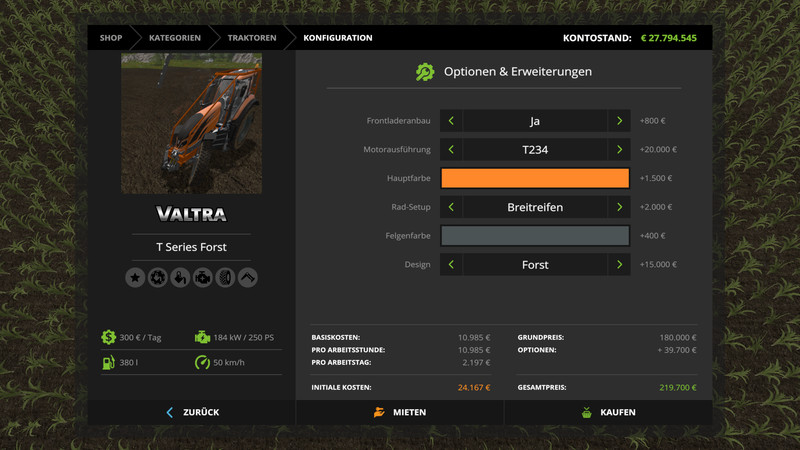This screenshot has height=450, width=800.
Task: Click the green fuel pump icon
Action: pyautogui.click(x=108, y=362)
